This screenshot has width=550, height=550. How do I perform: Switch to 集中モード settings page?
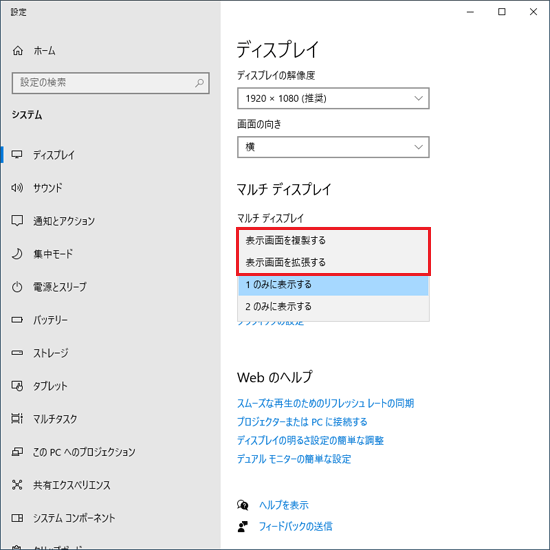53,254
